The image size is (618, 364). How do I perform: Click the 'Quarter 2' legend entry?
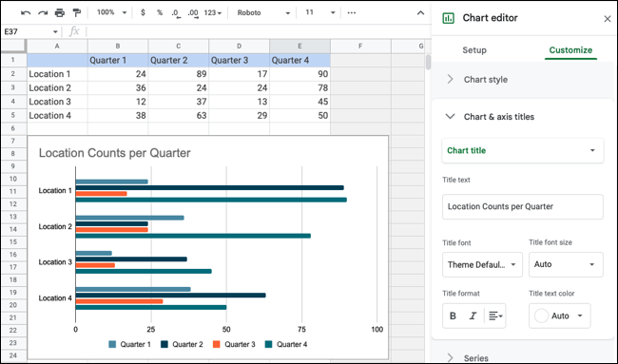183,344
